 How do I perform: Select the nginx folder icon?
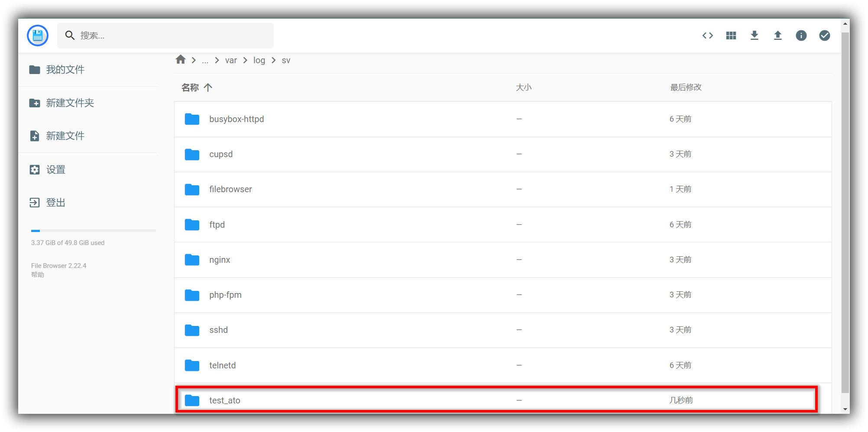coord(192,260)
